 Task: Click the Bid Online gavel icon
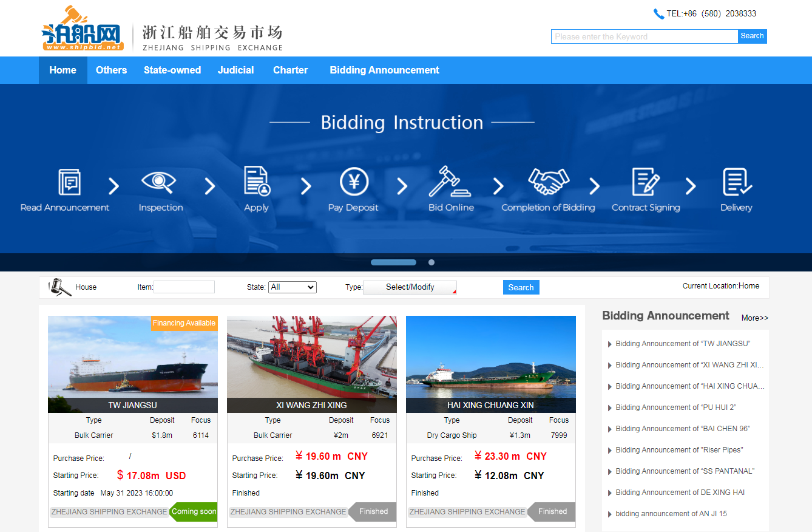coord(451,182)
